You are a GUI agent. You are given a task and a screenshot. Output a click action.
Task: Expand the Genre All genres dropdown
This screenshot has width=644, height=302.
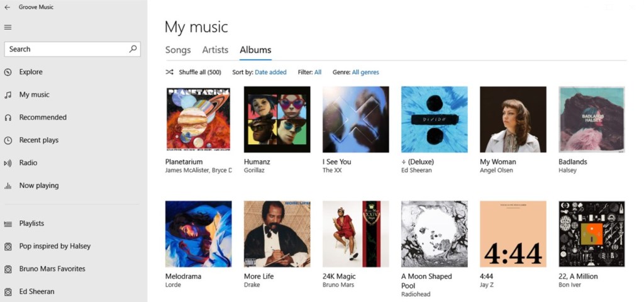365,72
